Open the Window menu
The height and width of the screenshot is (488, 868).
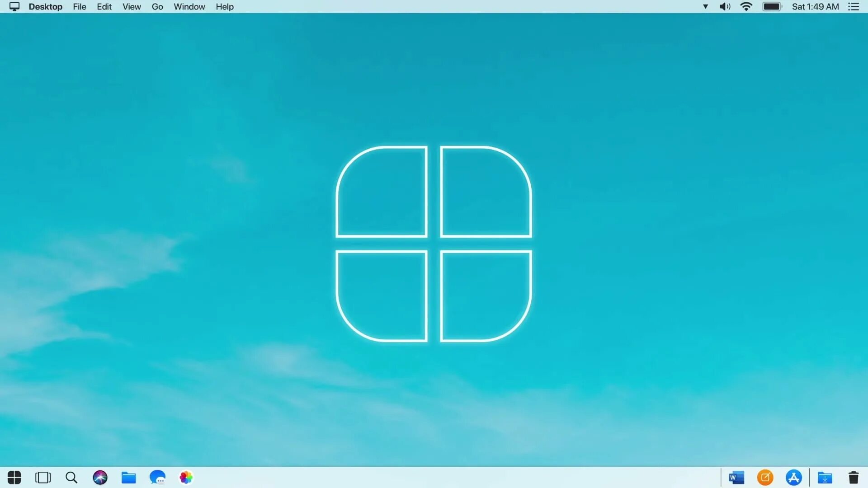tap(189, 7)
